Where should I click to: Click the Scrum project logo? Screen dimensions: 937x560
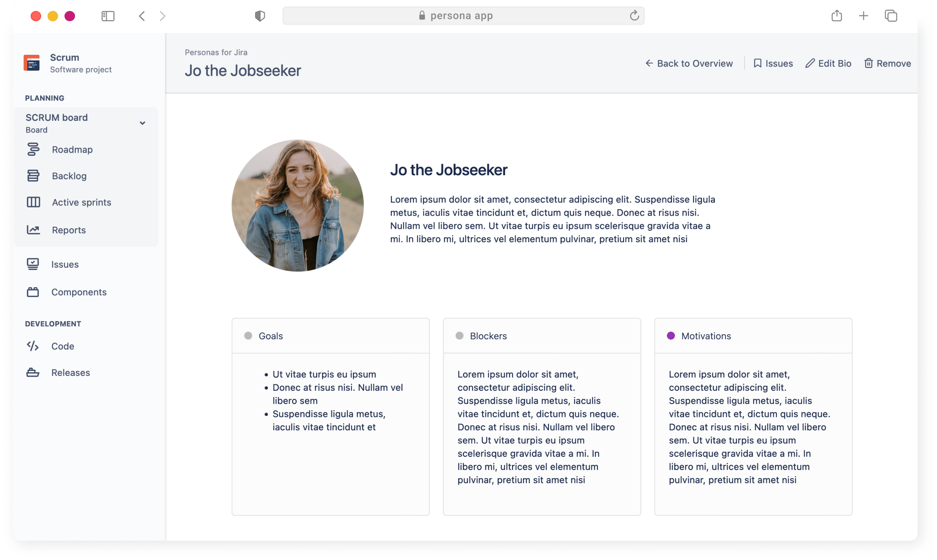(31, 63)
